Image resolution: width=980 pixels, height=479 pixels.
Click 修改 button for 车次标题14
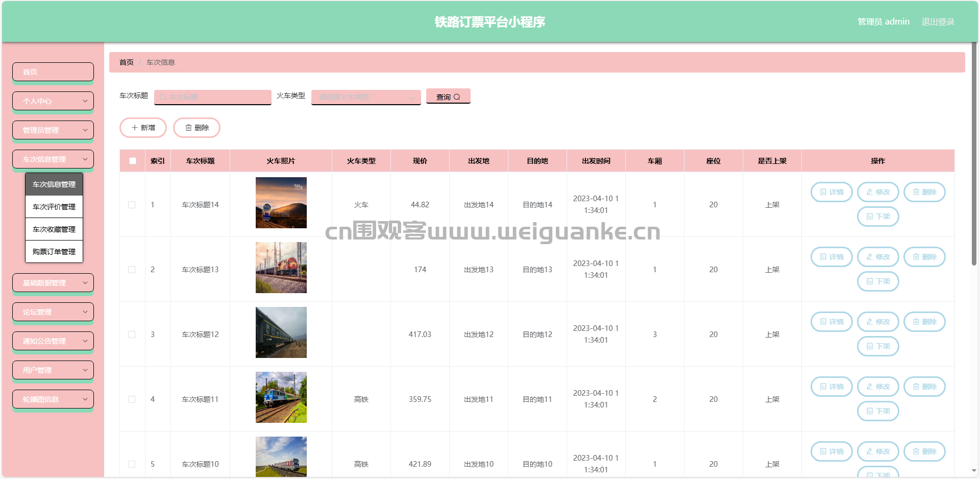(x=878, y=192)
